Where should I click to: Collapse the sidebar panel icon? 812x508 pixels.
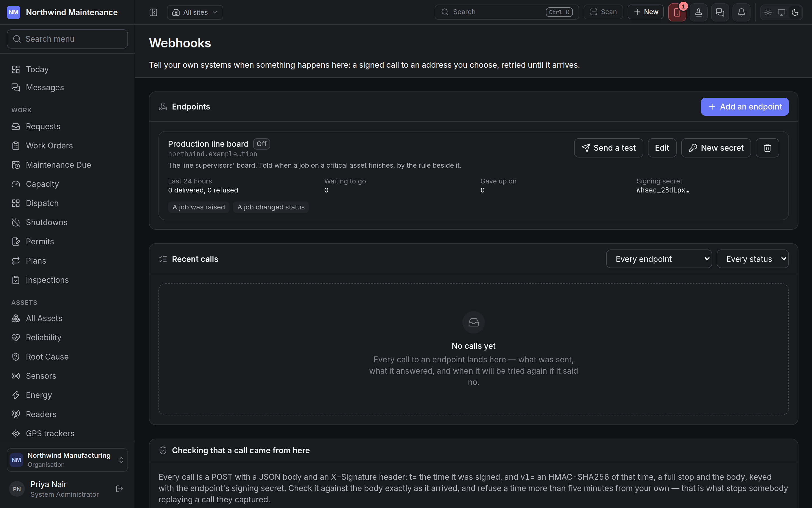coord(153,12)
